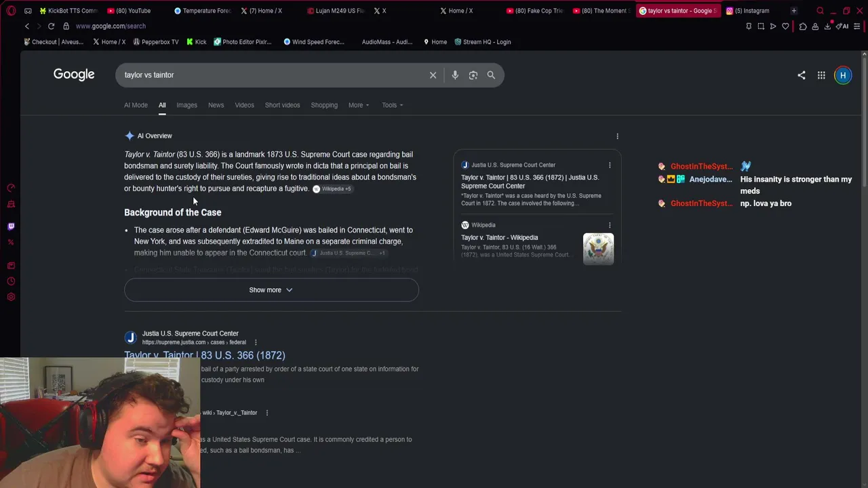The image size is (868, 488).
Task: Open the workspaces icon beside the Opera logo
Action: [28, 11]
